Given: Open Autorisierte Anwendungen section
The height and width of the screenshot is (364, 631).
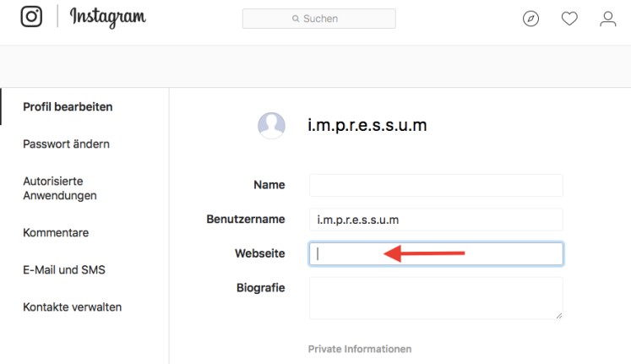Looking at the screenshot, I should tap(59, 188).
